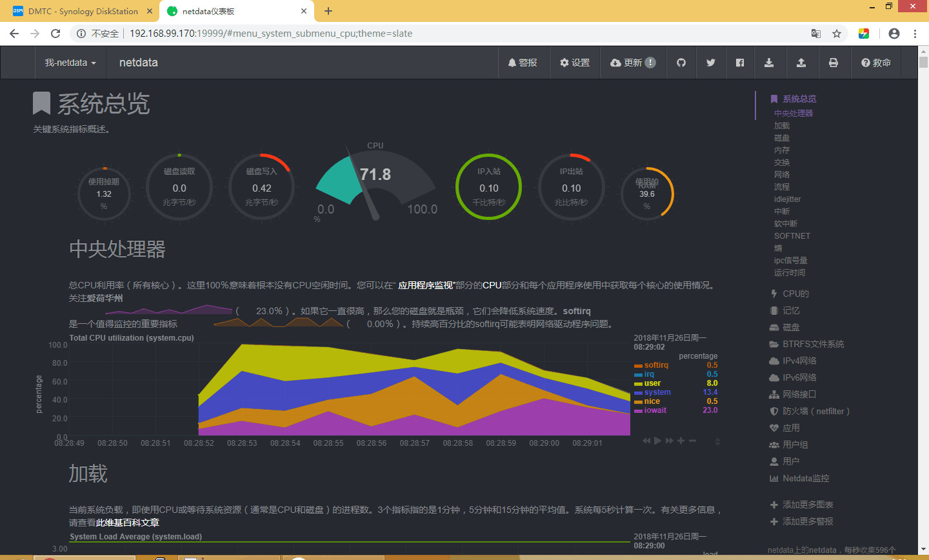This screenshot has height=560, width=929.
Task: Toggle the system dimension in chart legend
Action: tap(657, 392)
